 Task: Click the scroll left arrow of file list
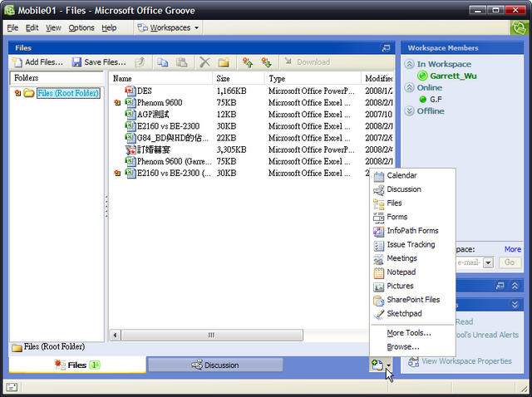pos(115,336)
